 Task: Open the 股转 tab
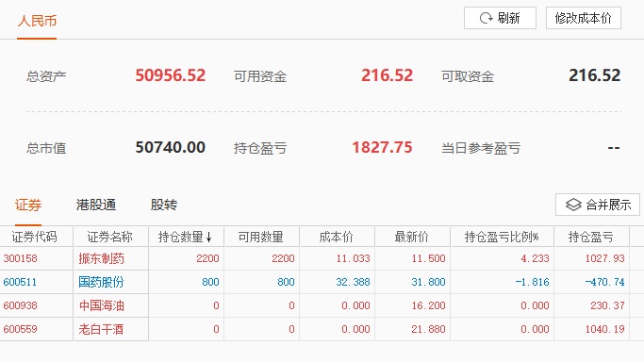pos(163,205)
